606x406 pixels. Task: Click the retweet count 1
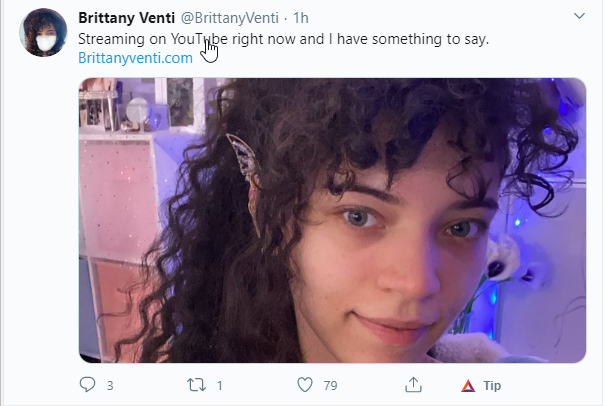coord(220,386)
